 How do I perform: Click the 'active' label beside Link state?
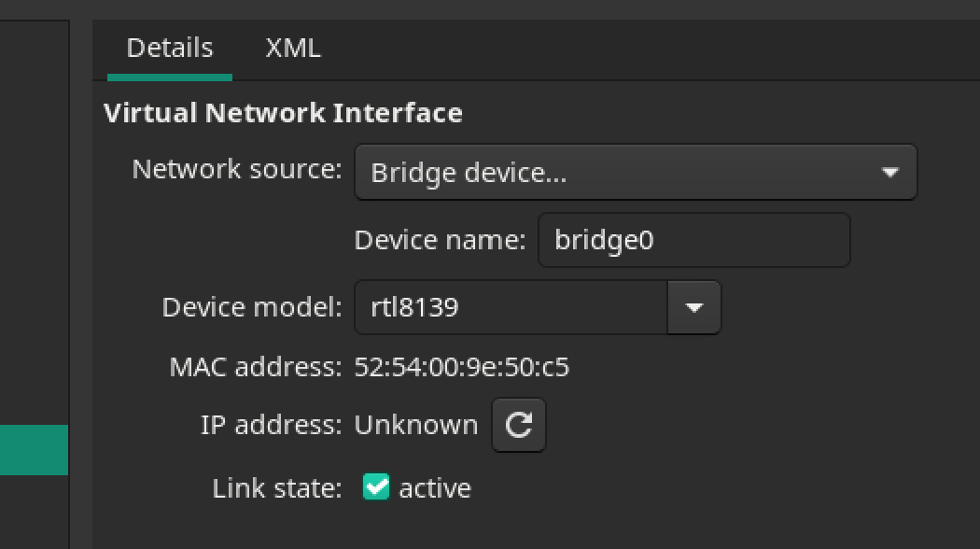point(435,487)
